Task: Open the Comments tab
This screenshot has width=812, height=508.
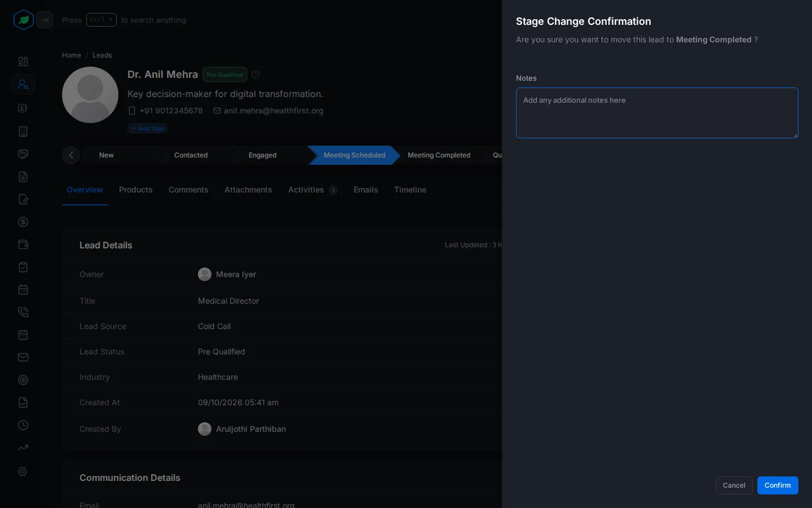Action: click(188, 190)
